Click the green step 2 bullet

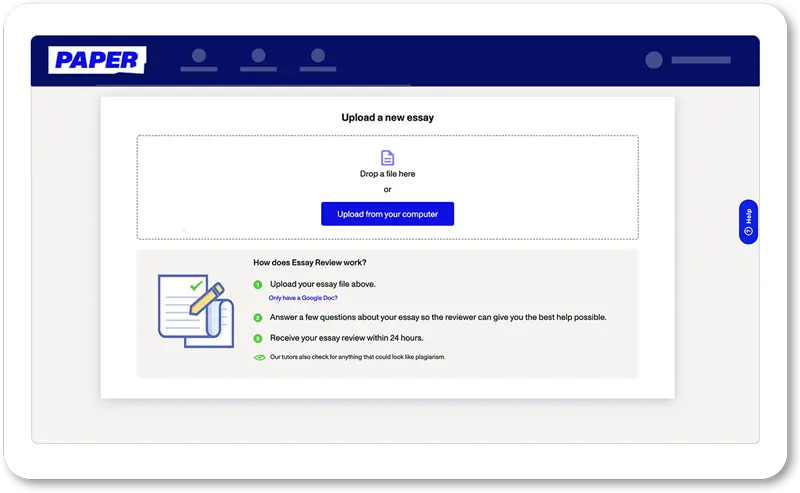coord(258,317)
